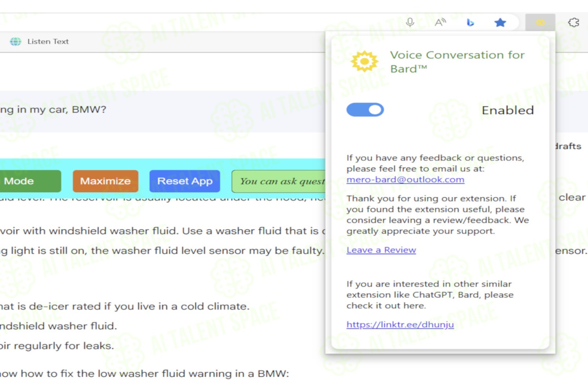Click the 'drafts' text beside the popup
The image size is (588, 392).
click(x=568, y=146)
